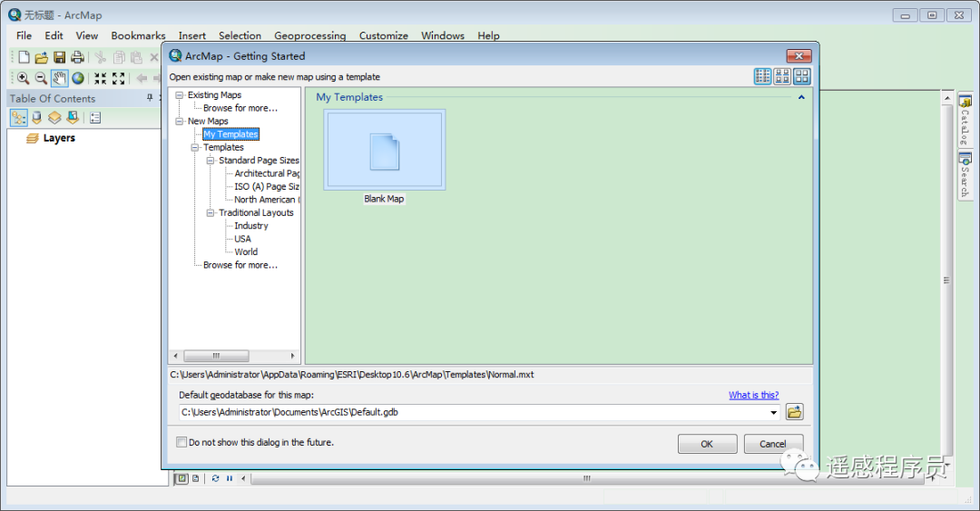Select the Zoom In tool

click(x=23, y=78)
